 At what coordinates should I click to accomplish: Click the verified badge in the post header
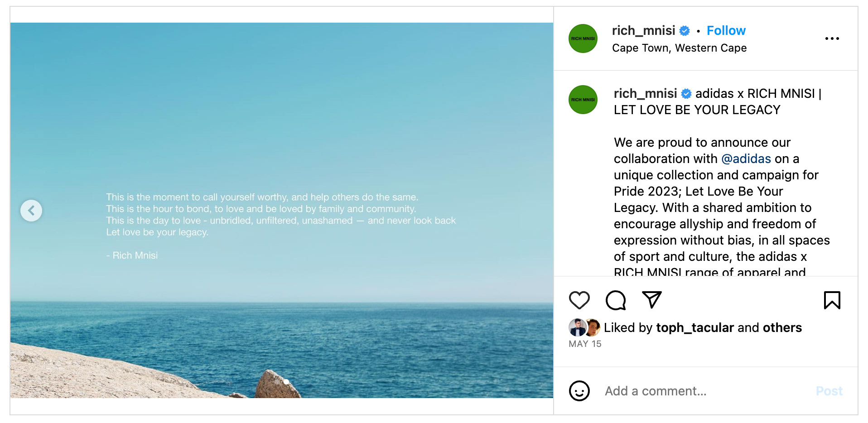pyautogui.click(x=685, y=31)
